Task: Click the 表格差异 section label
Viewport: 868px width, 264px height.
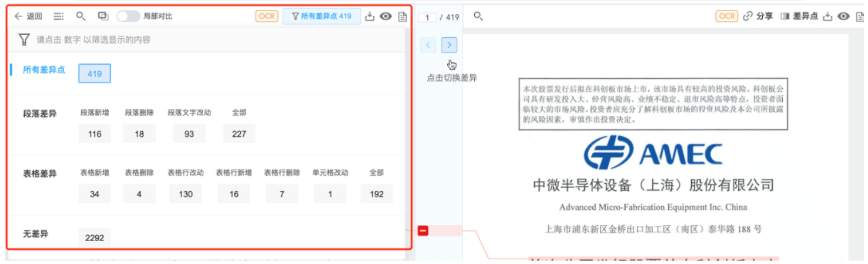Action: [x=40, y=174]
